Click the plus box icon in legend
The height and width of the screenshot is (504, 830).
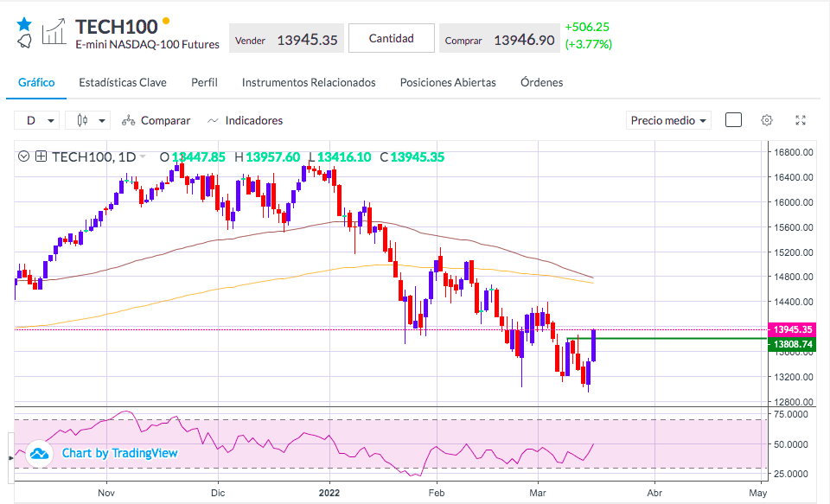coord(41,156)
